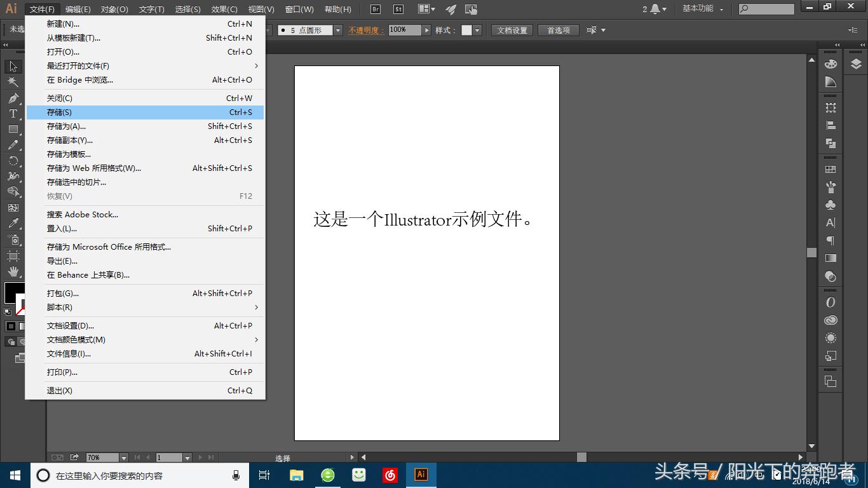This screenshot has width=868, height=488.
Task: Select the Hand tool in the toolbar
Action: tap(12, 271)
